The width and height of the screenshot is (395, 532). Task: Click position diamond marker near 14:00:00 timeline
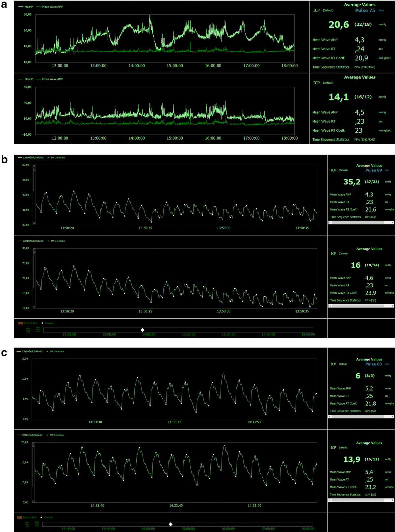tap(143, 330)
